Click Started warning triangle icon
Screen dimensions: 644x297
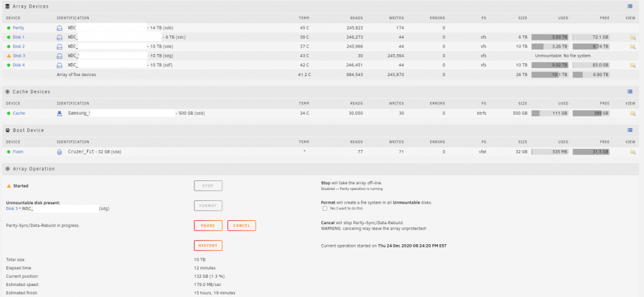pos(8,186)
